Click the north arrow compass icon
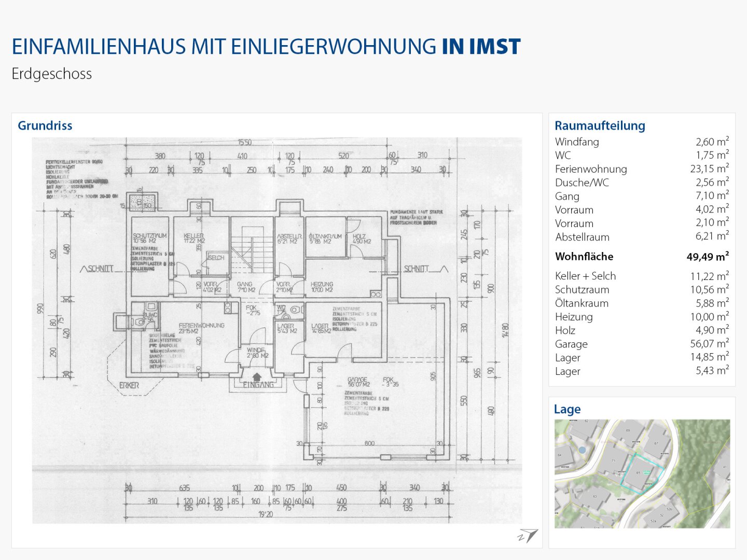 (x=528, y=536)
